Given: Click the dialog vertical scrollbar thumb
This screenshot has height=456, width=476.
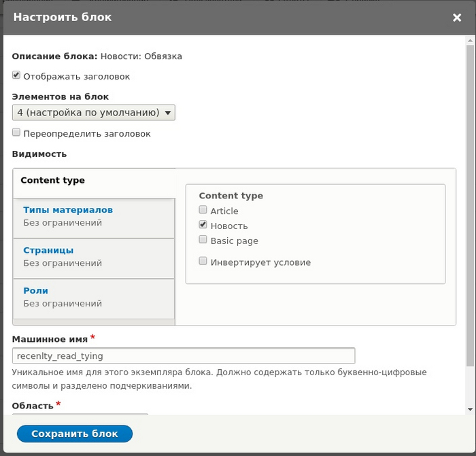Looking at the screenshot, I should 470,204.
